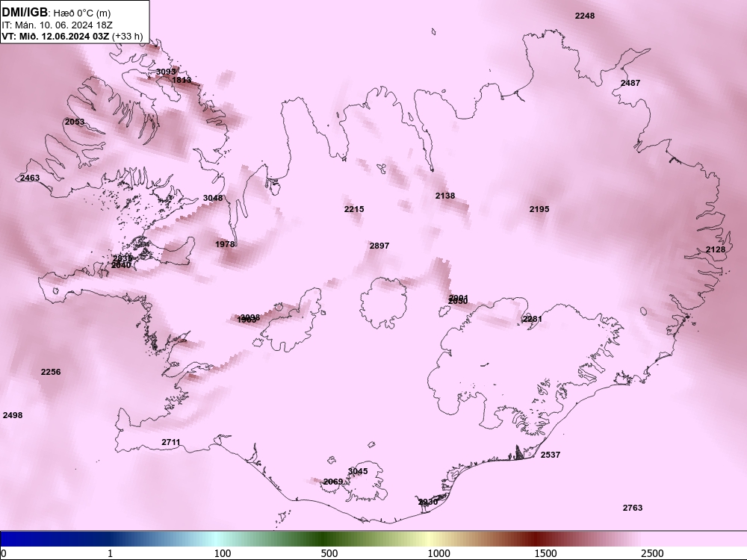The width and height of the screenshot is (747, 560).
Task: Click the DMI/IGB title heading
Action: 25,13
